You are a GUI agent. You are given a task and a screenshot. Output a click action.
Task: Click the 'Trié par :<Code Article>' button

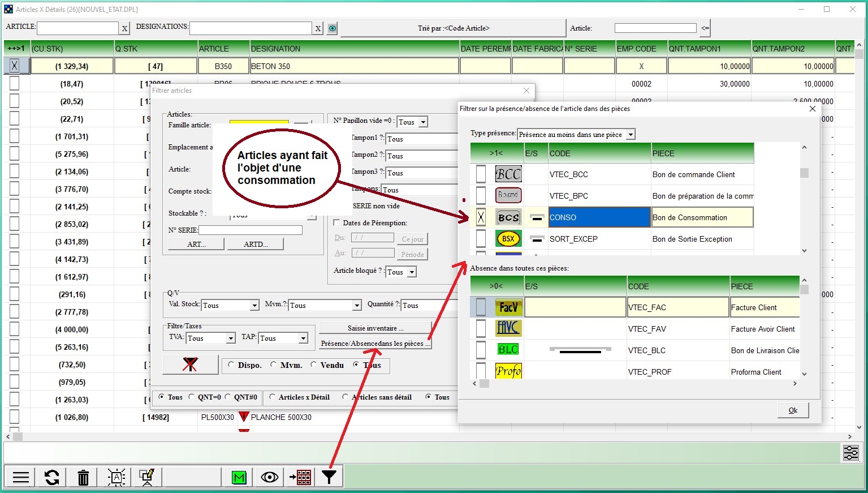click(454, 28)
